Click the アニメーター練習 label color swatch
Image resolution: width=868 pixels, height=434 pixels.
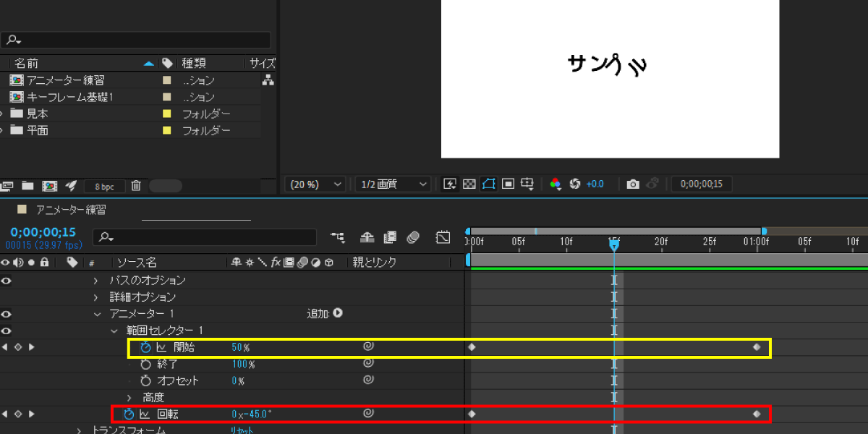pyautogui.click(x=167, y=80)
